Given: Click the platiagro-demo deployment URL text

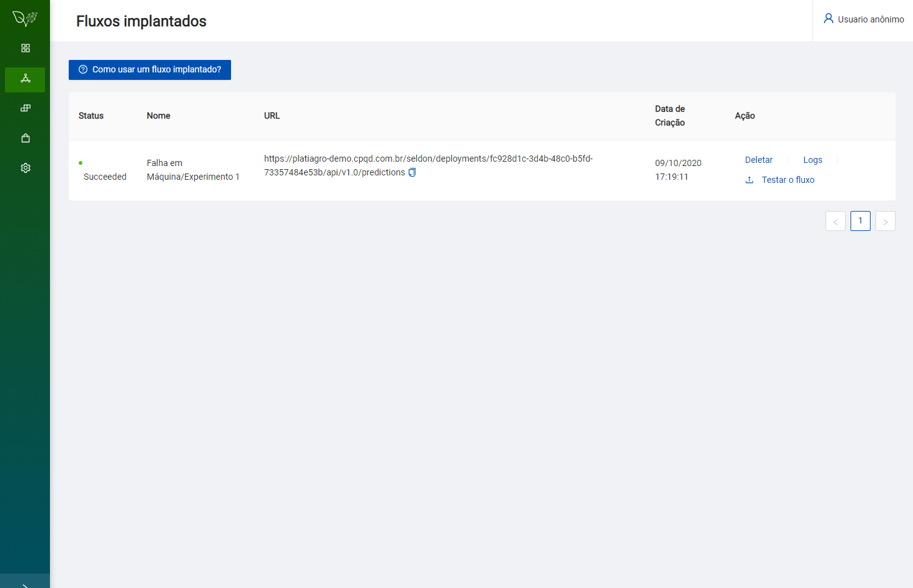Looking at the screenshot, I should [428, 165].
